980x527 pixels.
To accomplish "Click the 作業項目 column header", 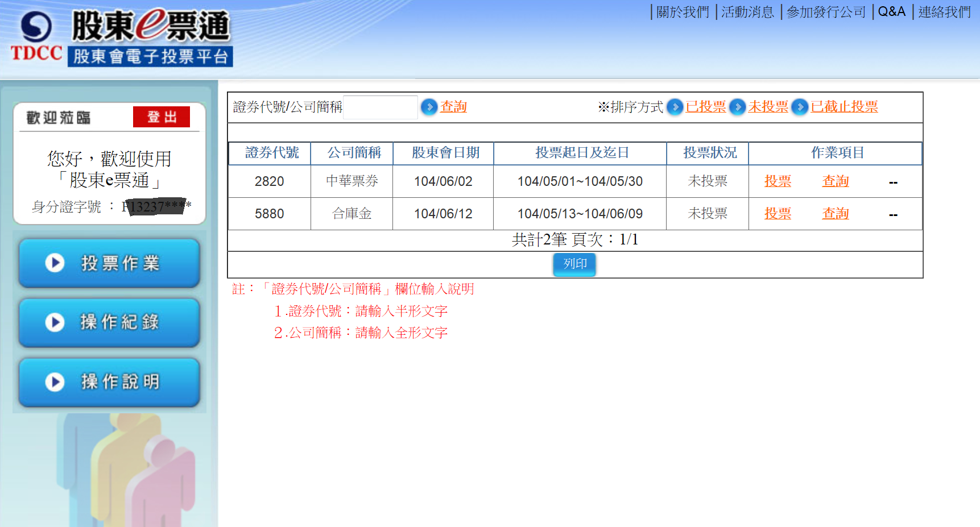I will 836,153.
